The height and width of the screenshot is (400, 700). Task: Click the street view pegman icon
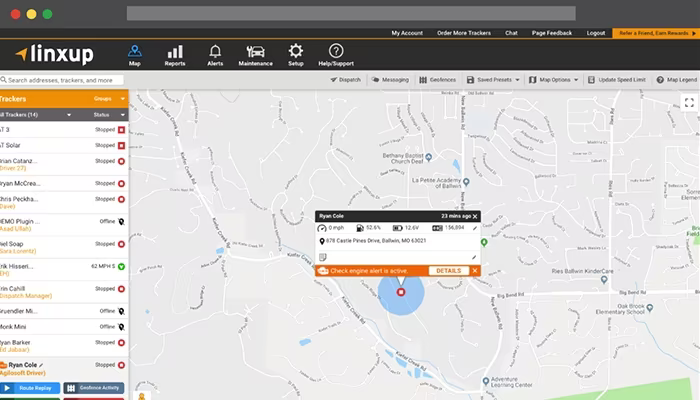142,396
